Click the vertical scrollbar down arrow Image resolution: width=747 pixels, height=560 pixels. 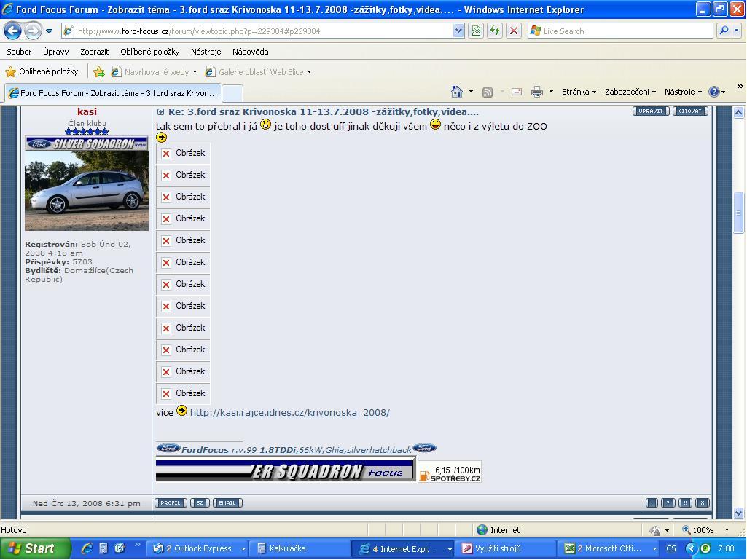738,513
